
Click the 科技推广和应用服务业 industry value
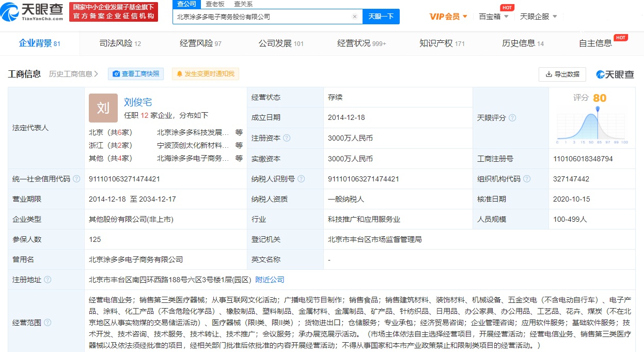click(364, 219)
